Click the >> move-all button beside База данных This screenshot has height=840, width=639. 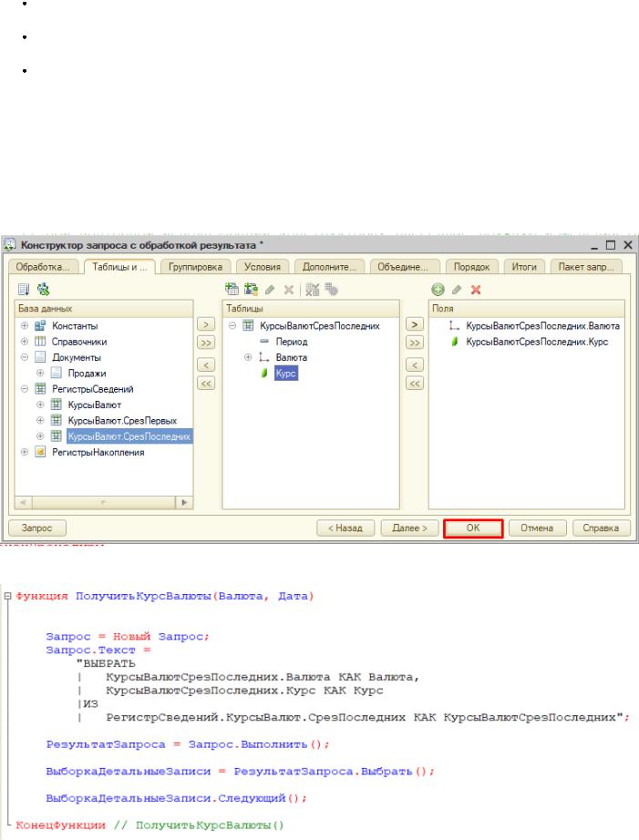click(x=206, y=343)
